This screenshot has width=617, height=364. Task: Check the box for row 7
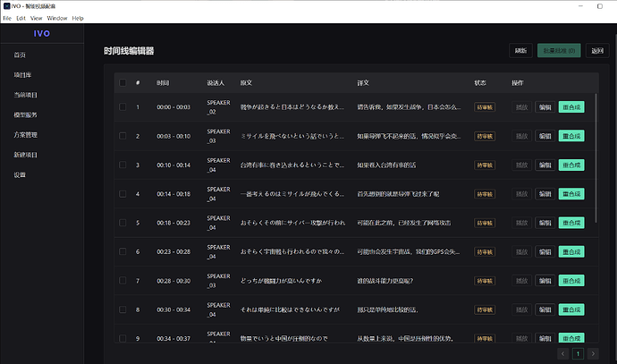123,281
